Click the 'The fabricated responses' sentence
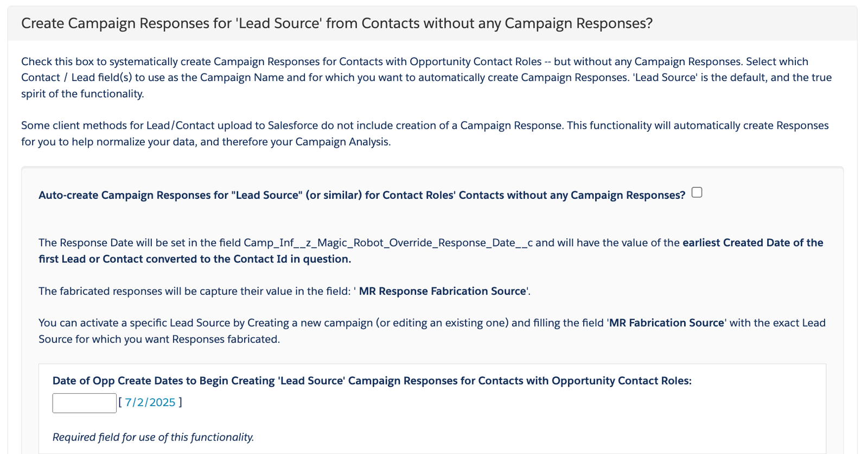 click(284, 291)
